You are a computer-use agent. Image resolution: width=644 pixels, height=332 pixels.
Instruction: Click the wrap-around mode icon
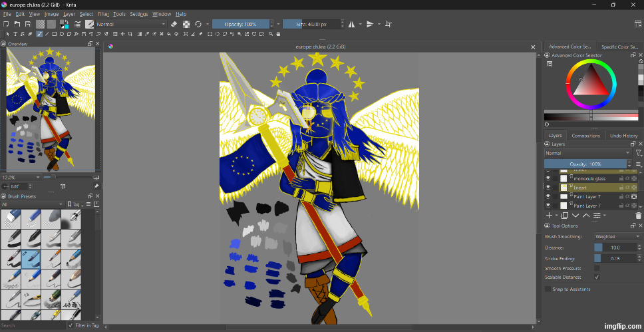pos(389,24)
